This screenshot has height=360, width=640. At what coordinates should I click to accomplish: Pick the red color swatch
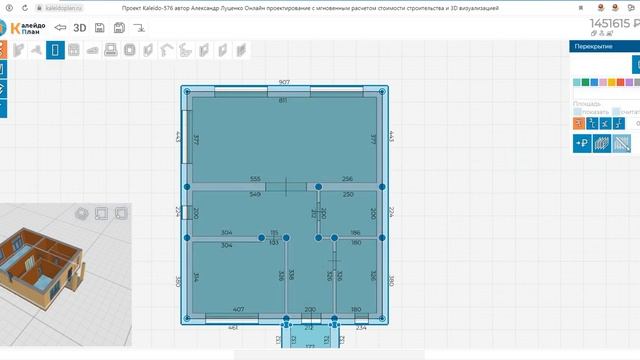(620, 82)
